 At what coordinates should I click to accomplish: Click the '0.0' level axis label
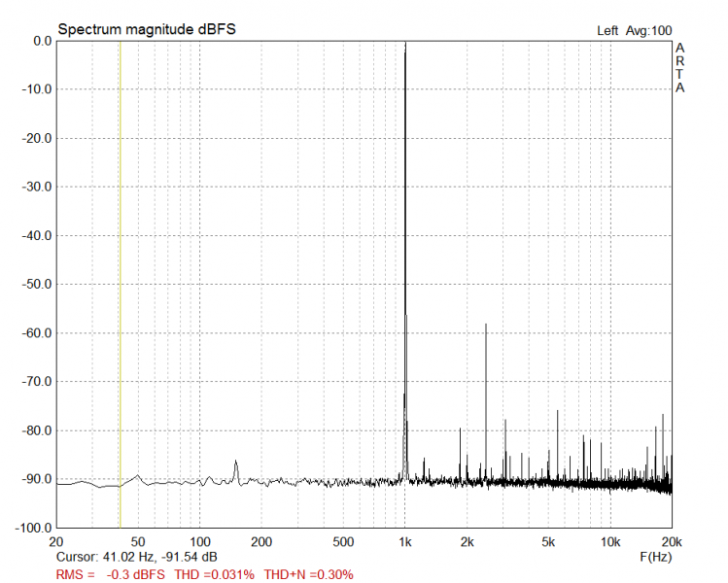pyautogui.click(x=42, y=41)
